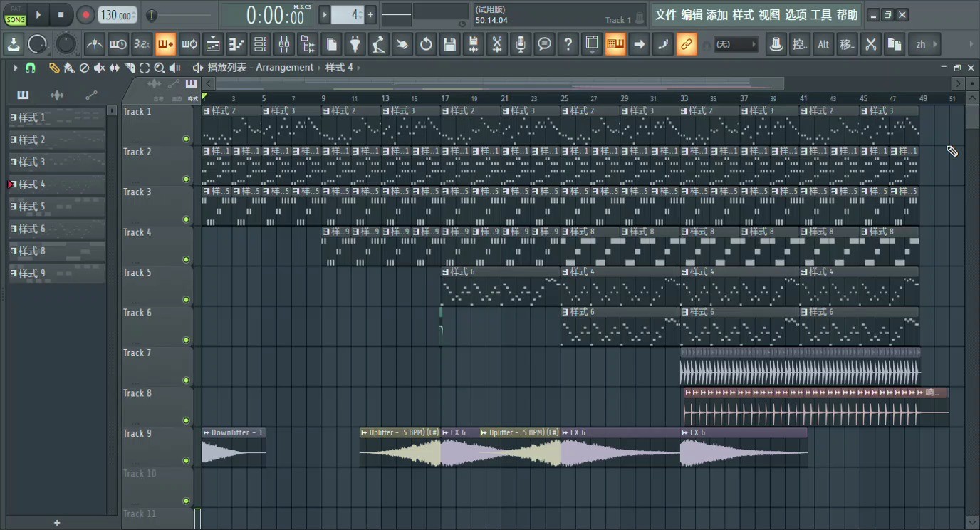Open the audio editor scissors-wave icon
Image resolution: width=980 pixels, height=530 pixels.
click(x=497, y=44)
